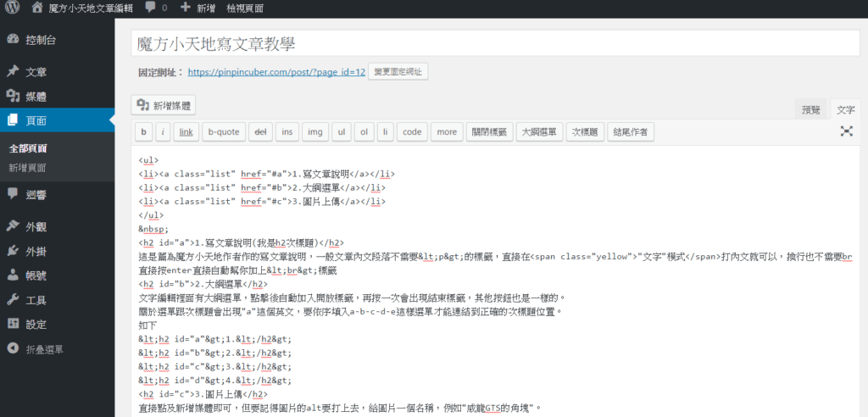
Task: Click the 結尾作者 button
Action: click(x=631, y=132)
